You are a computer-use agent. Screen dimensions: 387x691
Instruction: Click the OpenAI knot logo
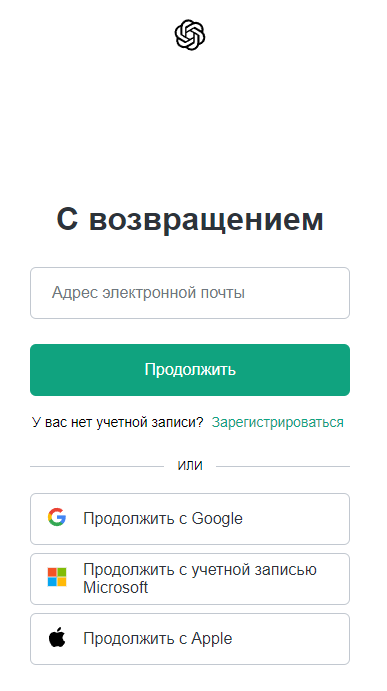click(190, 35)
